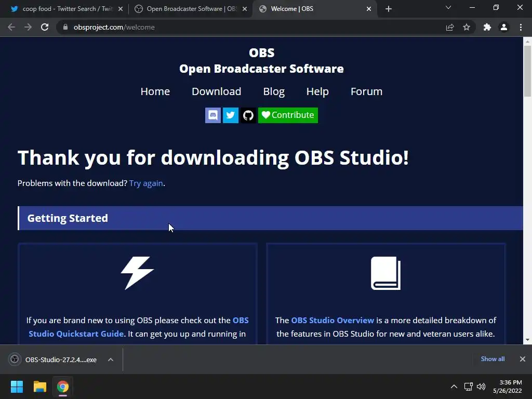532x399 pixels.
Task: Open the Download nav item
Action: (217, 91)
